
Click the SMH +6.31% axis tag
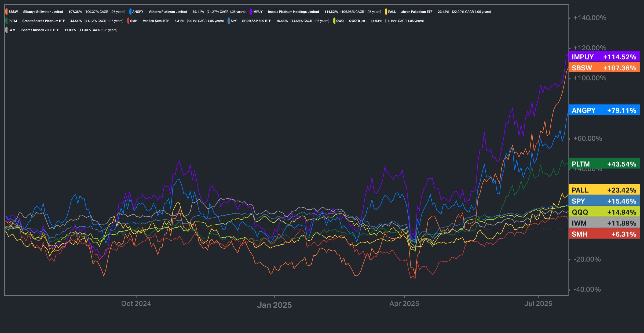[604, 234]
